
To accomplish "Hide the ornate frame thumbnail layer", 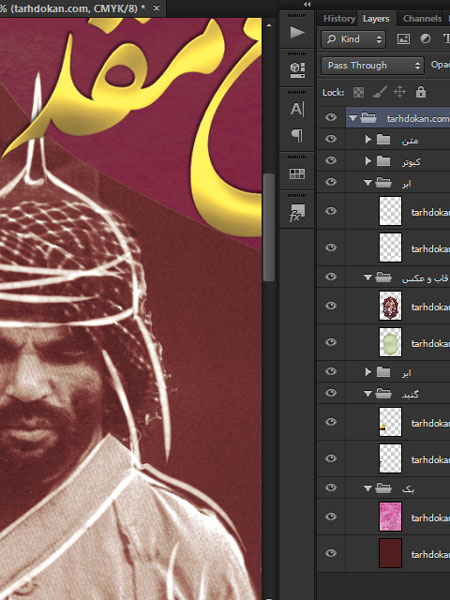I will coord(331,305).
